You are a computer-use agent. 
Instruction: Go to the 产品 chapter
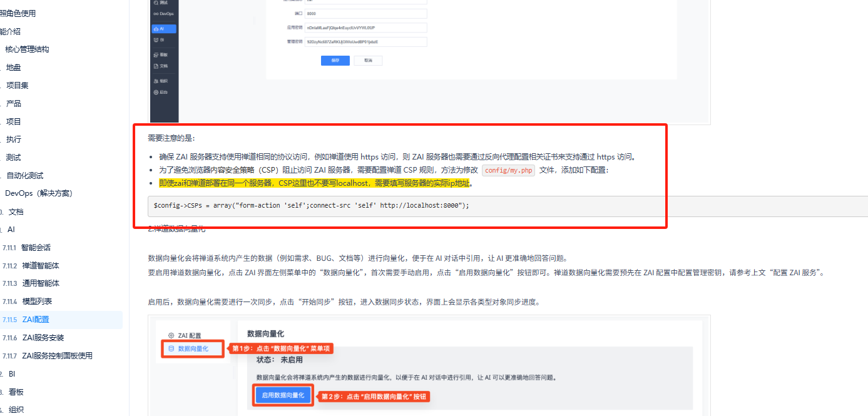(13, 104)
